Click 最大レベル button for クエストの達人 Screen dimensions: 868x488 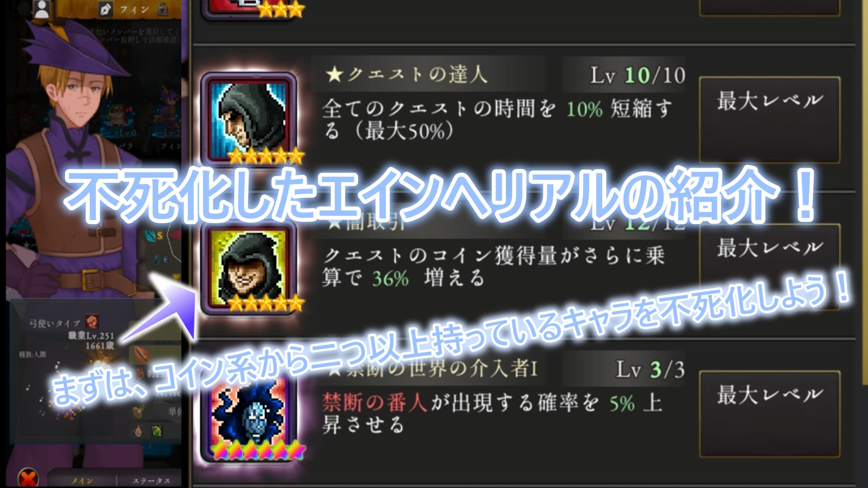(769, 120)
